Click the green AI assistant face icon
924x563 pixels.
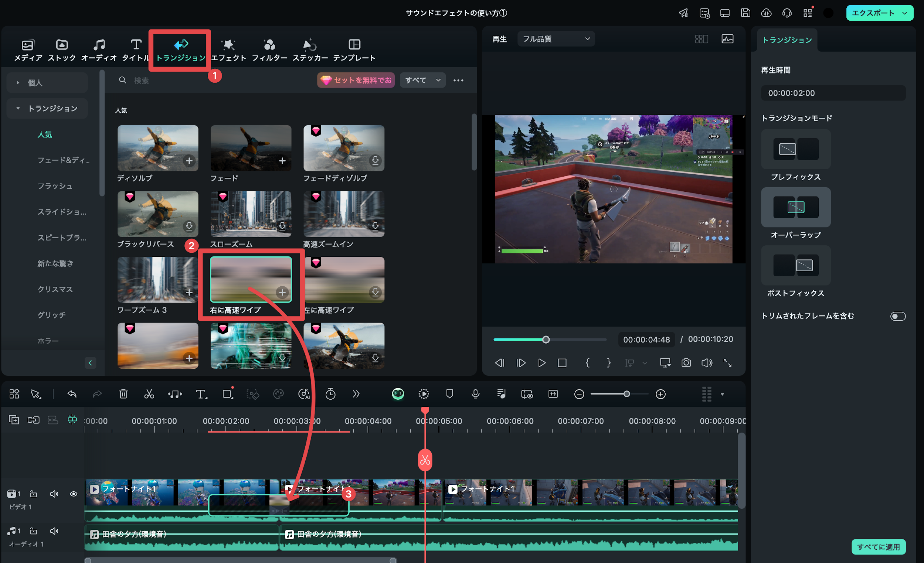tap(398, 394)
